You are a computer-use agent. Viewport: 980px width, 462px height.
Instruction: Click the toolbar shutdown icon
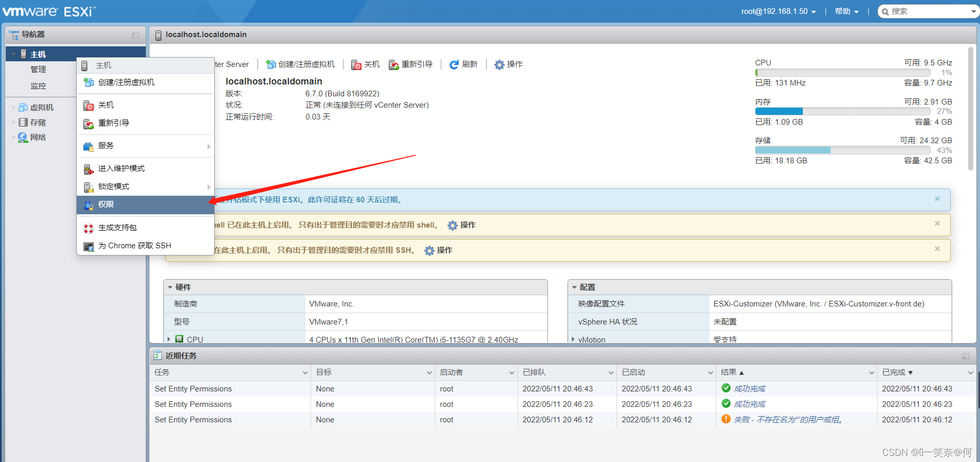(x=356, y=64)
